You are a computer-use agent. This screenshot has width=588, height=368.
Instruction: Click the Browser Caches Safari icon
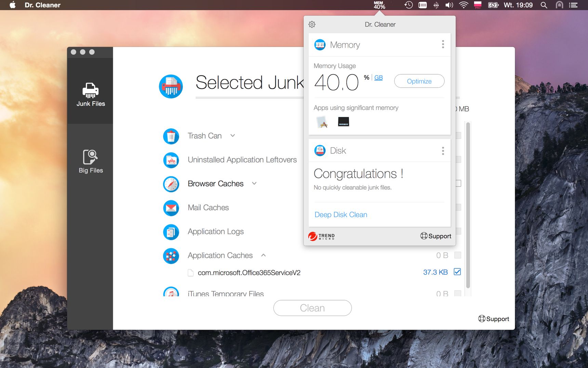(x=171, y=184)
